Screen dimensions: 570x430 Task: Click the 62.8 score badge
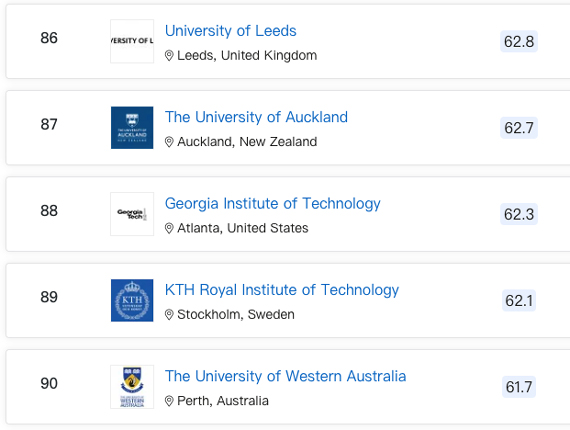point(519,41)
